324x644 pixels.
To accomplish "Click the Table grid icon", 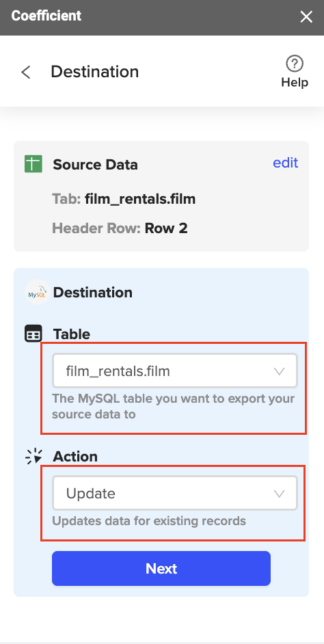I will (33, 334).
